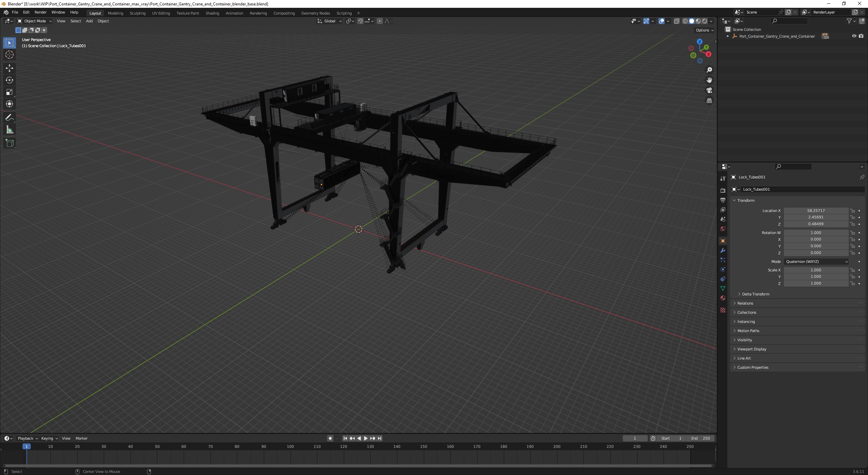Open Scene properties tab

pos(723,219)
